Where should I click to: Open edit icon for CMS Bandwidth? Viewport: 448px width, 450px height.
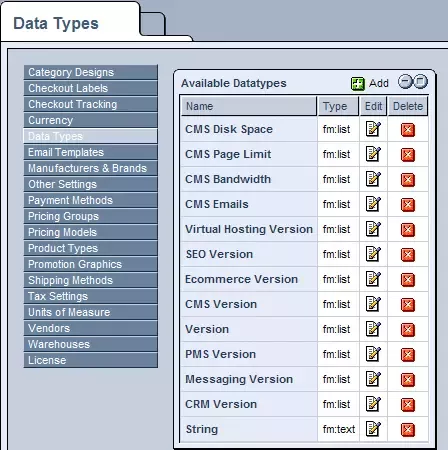[x=373, y=179]
